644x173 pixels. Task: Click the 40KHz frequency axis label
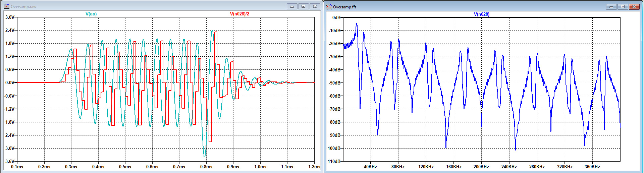[x=370, y=167]
